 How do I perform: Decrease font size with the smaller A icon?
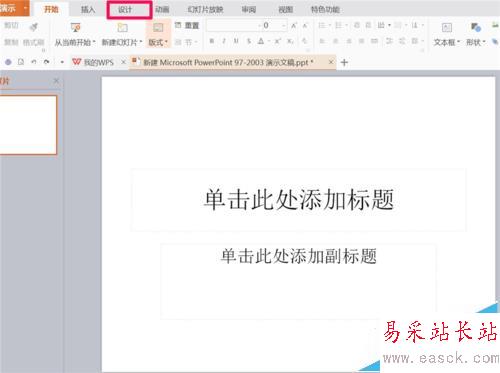[x=305, y=25]
